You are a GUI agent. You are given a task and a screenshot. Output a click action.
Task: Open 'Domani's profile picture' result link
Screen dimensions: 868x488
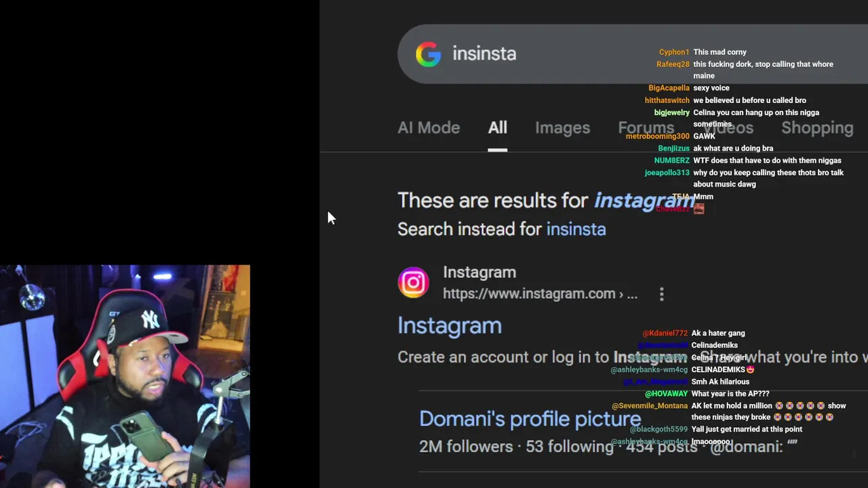[530, 419]
